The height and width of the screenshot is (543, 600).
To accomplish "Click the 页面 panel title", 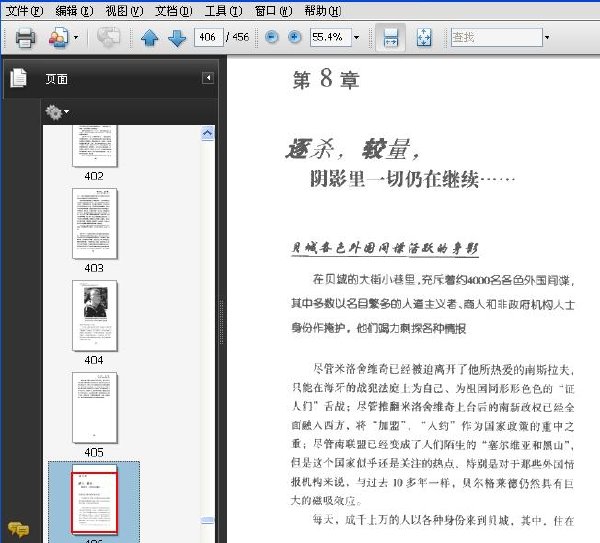I will [57, 79].
